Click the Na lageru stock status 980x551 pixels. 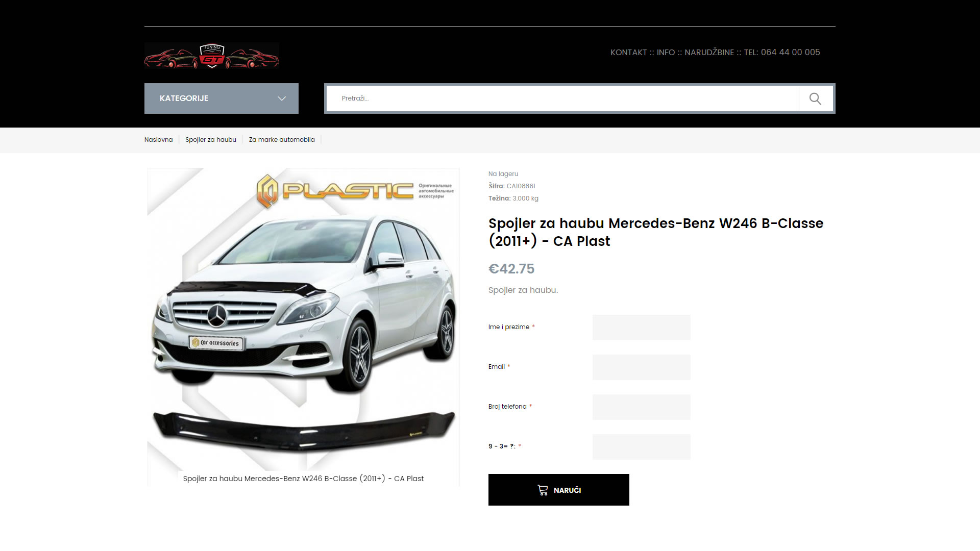pos(503,174)
